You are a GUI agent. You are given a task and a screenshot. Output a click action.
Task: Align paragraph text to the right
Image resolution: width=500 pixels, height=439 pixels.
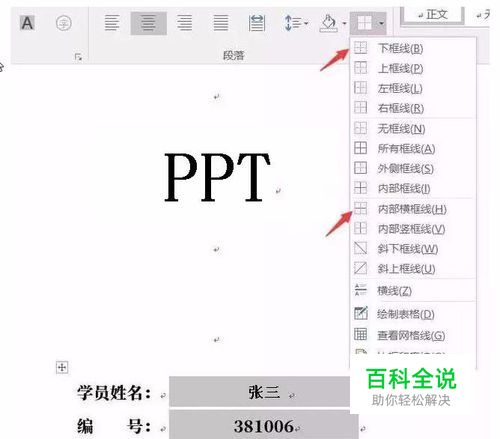pyautogui.click(x=184, y=23)
